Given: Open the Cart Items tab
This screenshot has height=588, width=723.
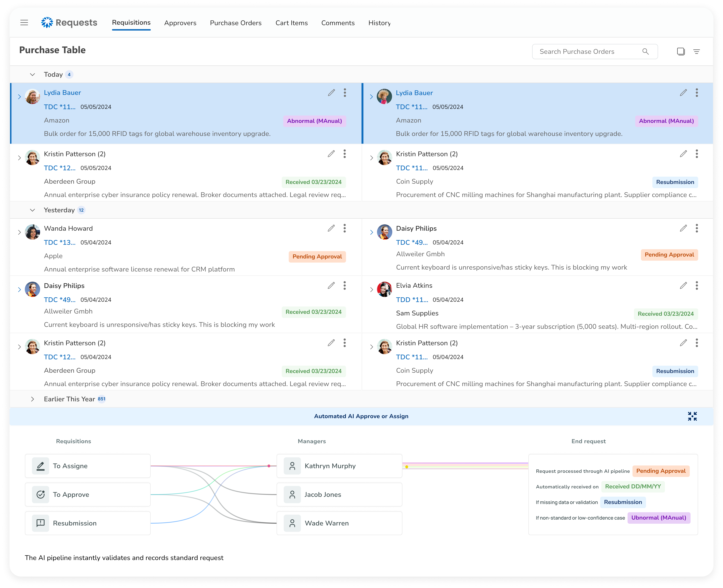Looking at the screenshot, I should (292, 23).
